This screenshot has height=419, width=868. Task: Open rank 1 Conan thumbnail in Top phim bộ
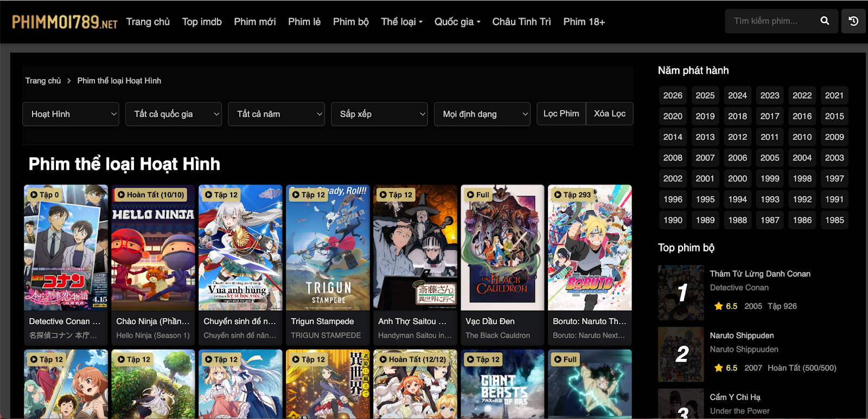[x=681, y=293]
